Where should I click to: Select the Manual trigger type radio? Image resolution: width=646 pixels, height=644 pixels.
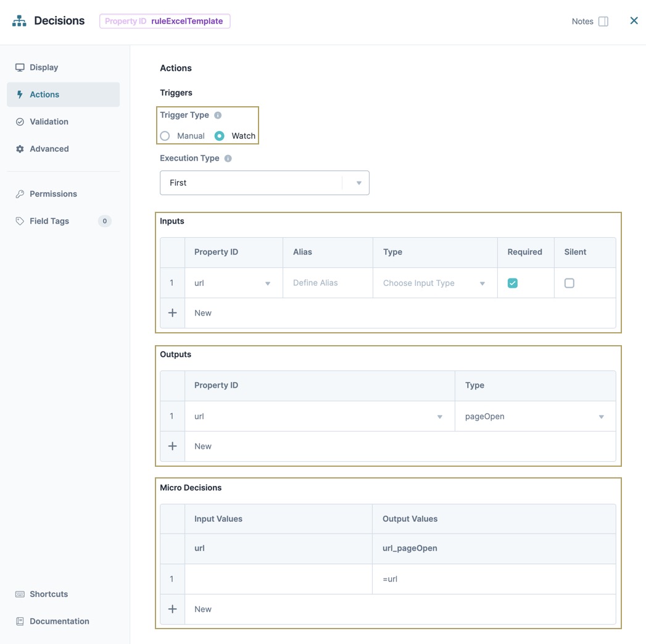tap(165, 136)
